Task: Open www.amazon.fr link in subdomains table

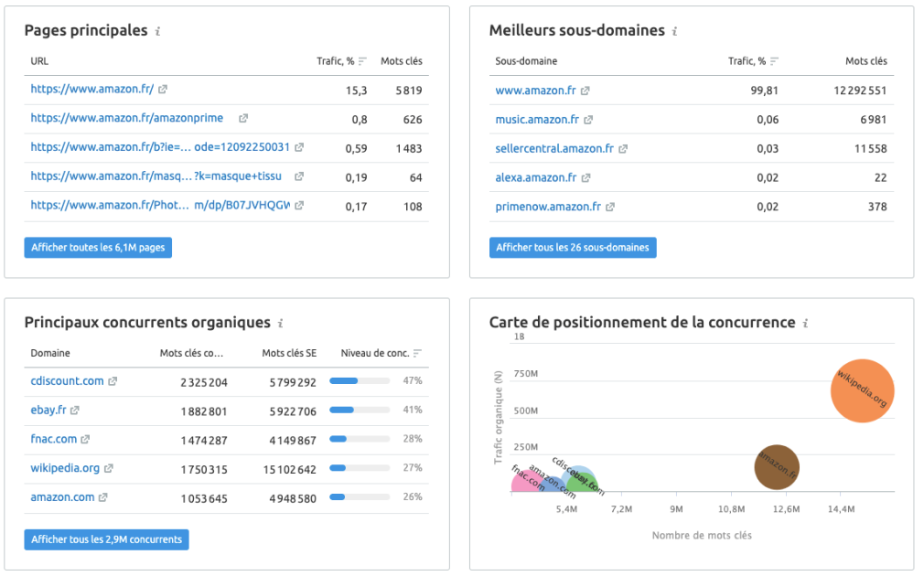Action: pyautogui.click(x=535, y=91)
